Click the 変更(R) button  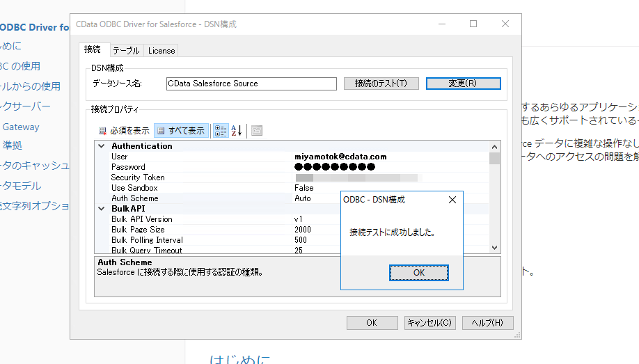464,84
